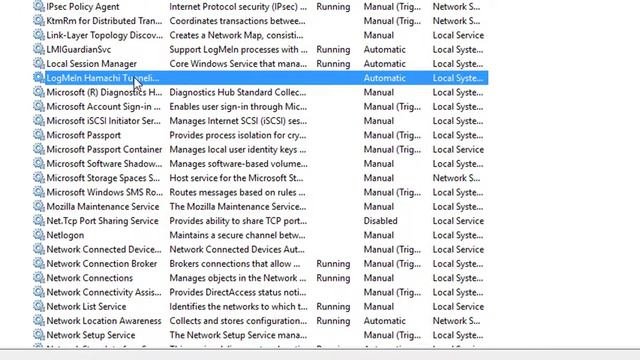Click Link-Layer Topology Discovery description text
This screenshot has height=360, width=640.
click(x=236, y=36)
